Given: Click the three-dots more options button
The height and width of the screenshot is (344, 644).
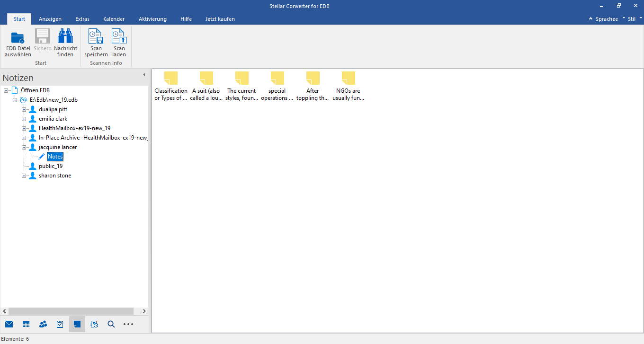Looking at the screenshot, I should 128,324.
